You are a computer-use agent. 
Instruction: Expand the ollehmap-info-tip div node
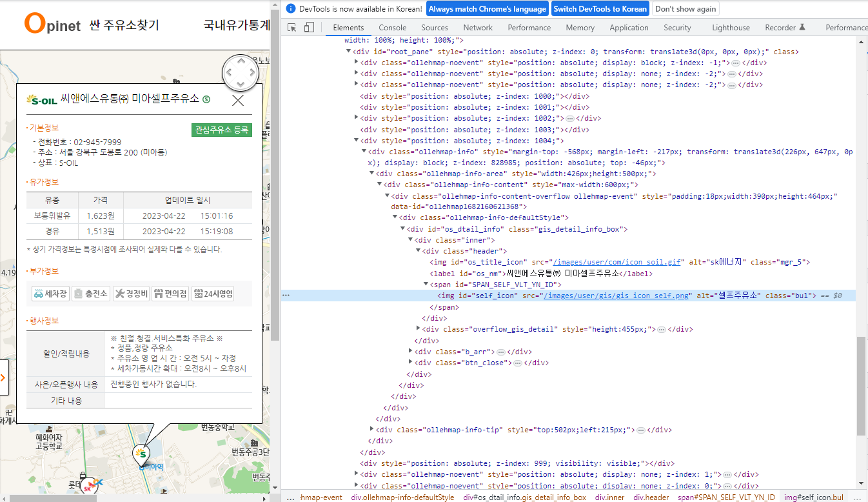[372, 429]
